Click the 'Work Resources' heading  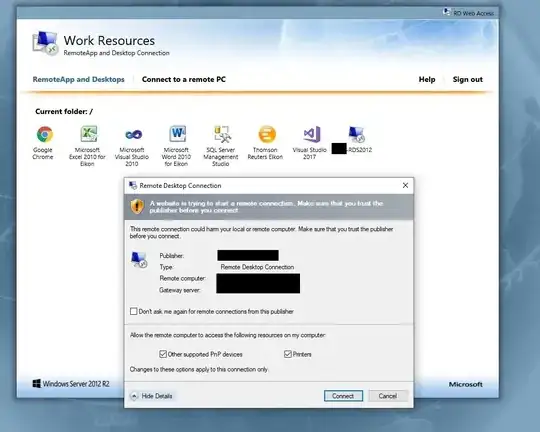coord(109,40)
